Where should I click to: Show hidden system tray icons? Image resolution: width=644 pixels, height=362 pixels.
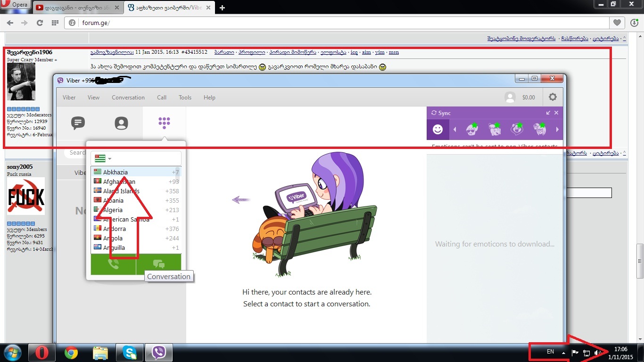(x=563, y=352)
